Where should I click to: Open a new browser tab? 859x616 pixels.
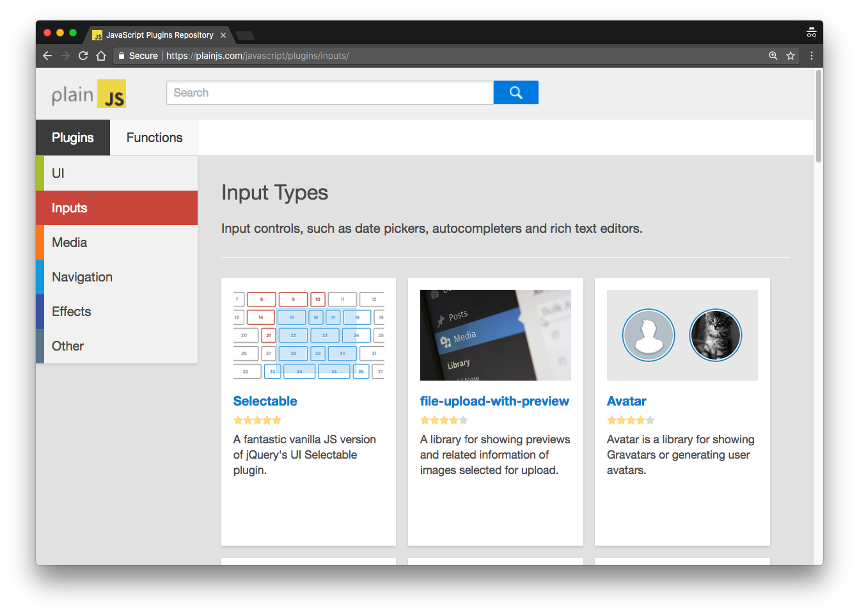click(245, 35)
